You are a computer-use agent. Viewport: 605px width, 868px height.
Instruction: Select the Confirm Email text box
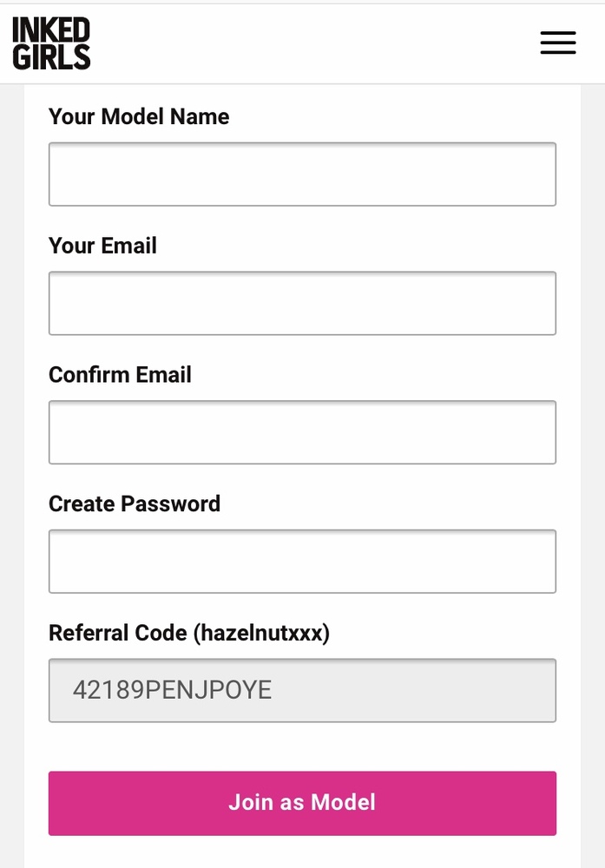[x=302, y=432]
